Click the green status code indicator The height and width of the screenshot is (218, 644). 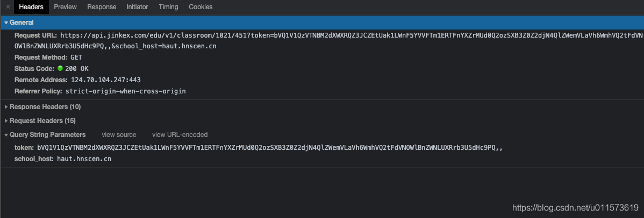click(60, 69)
